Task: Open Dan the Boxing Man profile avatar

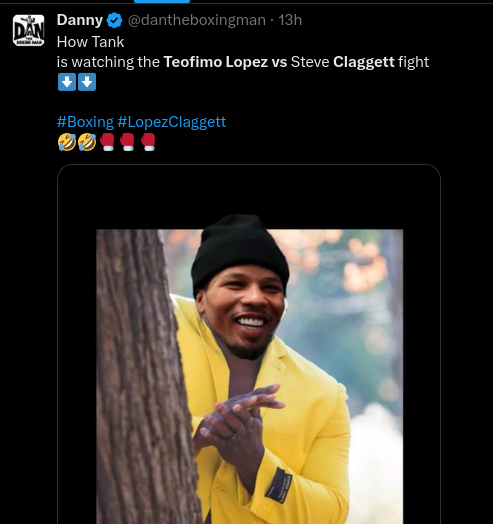Action: click(28, 30)
